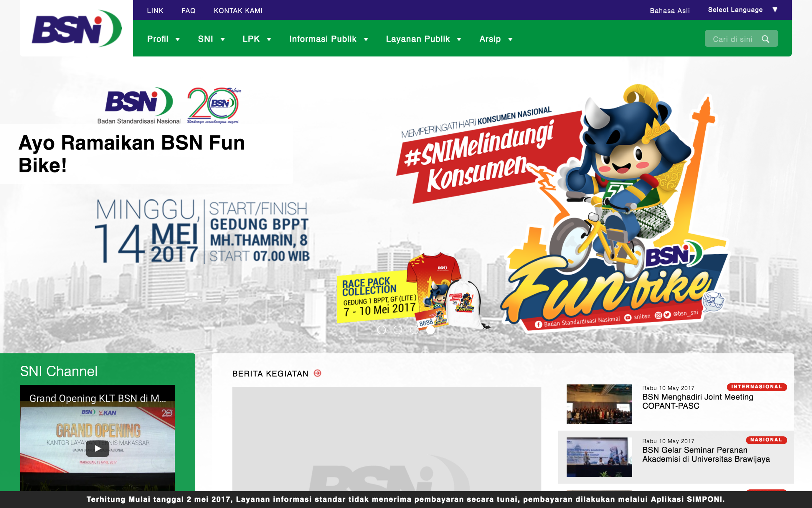Open the Arsip menu
Screen dimensions: 812x508
click(490, 39)
